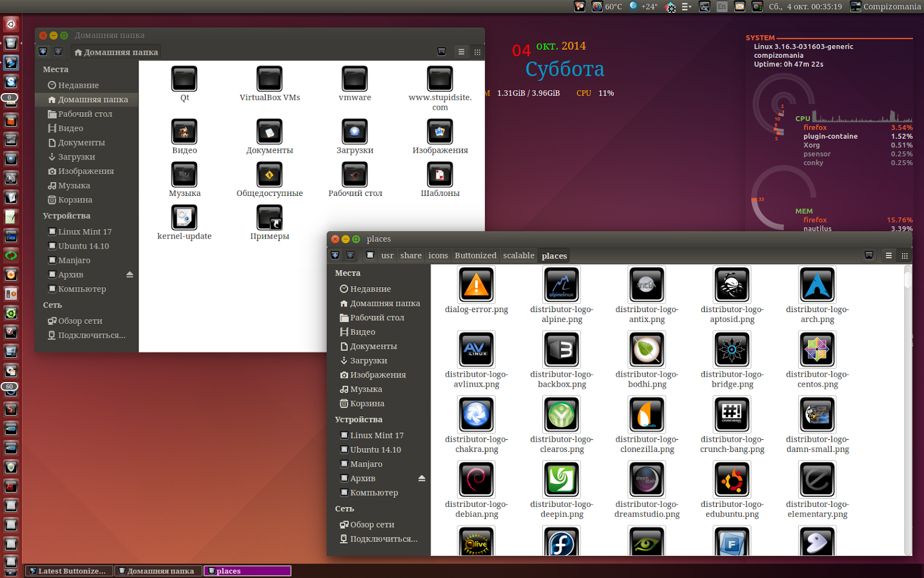Select distributor-logo-crunch-bang.png icon
Image resolution: width=924 pixels, height=578 pixels.
click(x=732, y=414)
